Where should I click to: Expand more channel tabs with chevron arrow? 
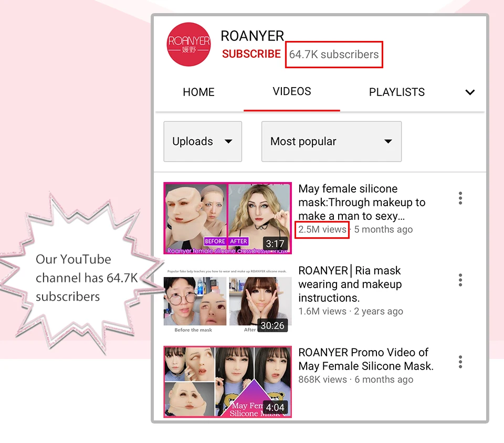pos(470,92)
